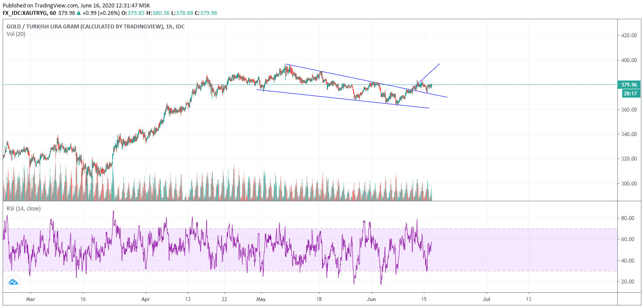Click the 320.00 price axis label
This screenshot has height=308, width=644.
click(629, 159)
